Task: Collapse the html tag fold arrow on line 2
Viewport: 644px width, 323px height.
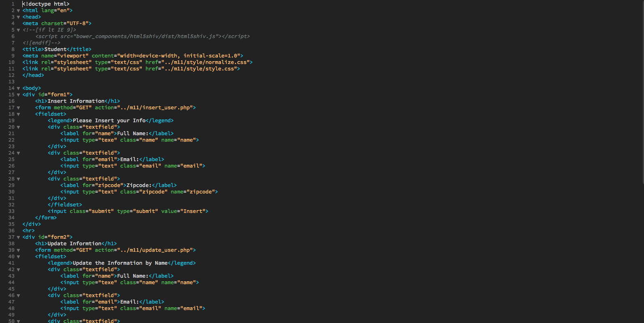Action: point(18,11)
